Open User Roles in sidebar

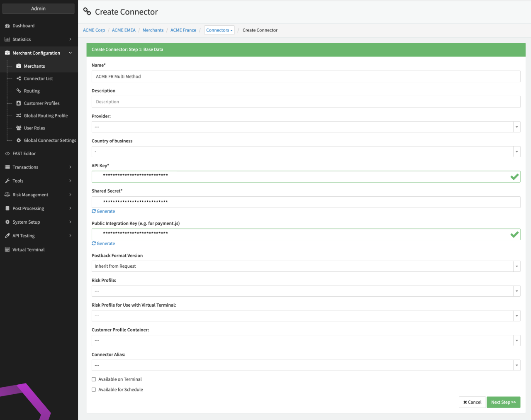pyautogui.click(x=34, y=128)
